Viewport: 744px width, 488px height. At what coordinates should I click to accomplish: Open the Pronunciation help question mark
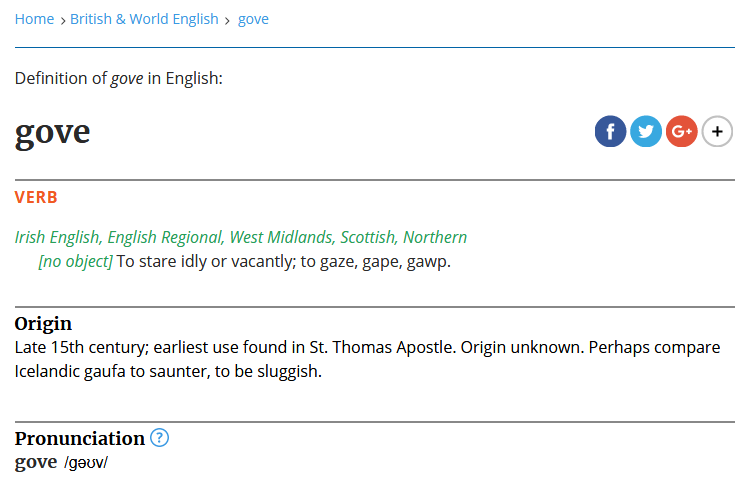click(x=159, y=438)
